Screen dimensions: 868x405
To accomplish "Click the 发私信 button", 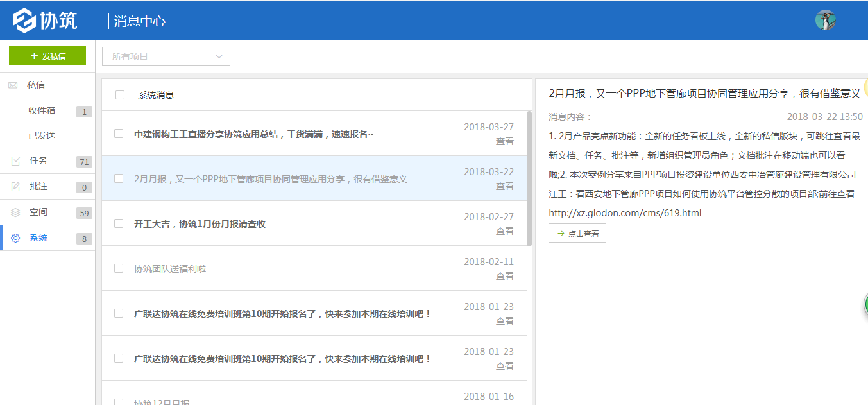I will tap(47, 56).
